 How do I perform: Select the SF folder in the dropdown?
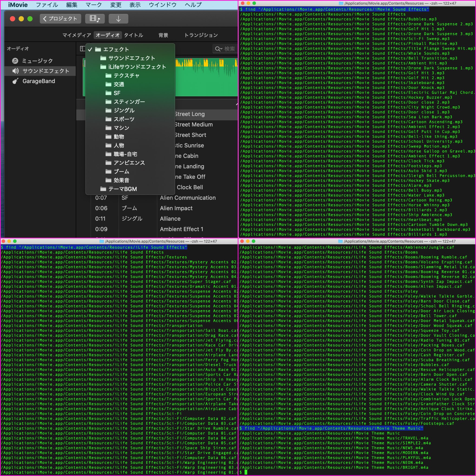(x=130, y=93)
